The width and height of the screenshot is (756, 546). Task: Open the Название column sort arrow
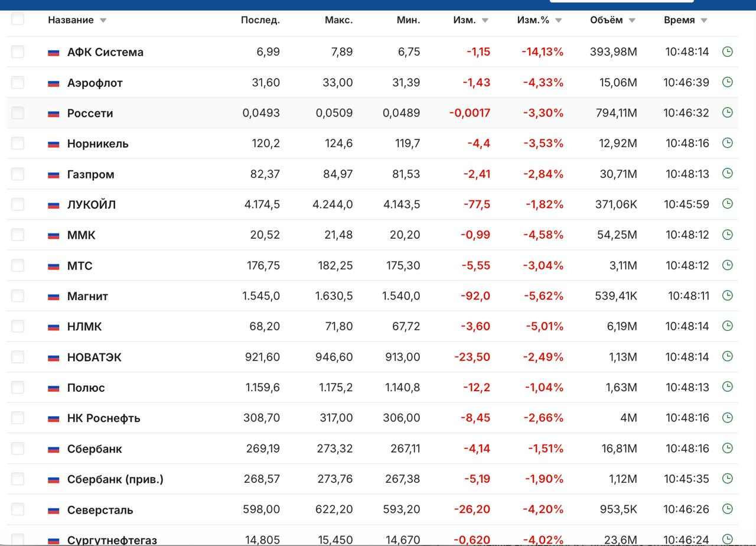point(103,20)
